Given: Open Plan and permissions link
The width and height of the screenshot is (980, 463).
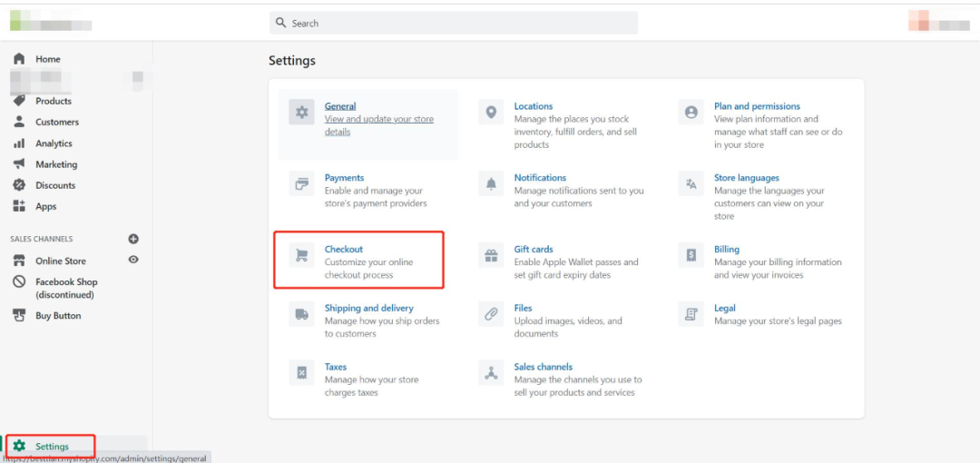Looking at the screenshot, I should [758, 106].
